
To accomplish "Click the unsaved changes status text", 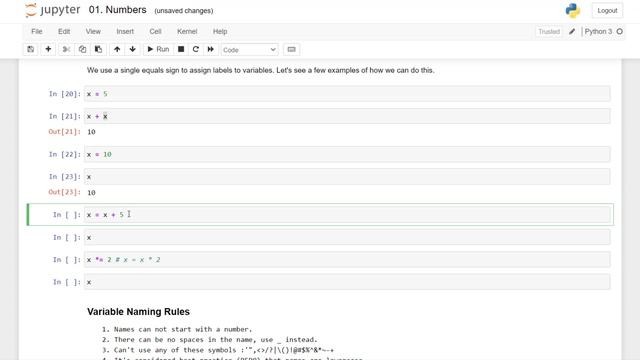I will click(x=184, y=11).
